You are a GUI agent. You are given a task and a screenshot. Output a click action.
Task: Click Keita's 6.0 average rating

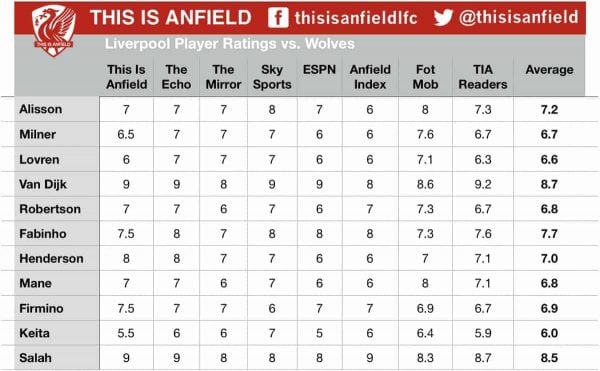(x=549, y=333)
